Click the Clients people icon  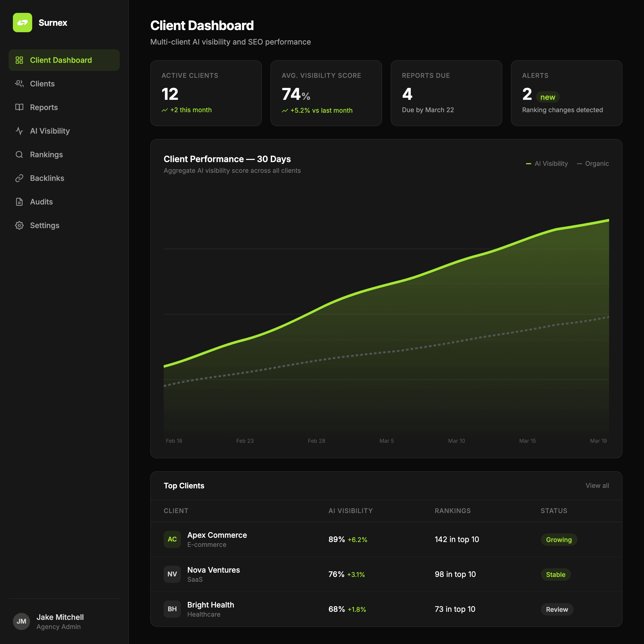pyautogui.click(x=19, y=84)
